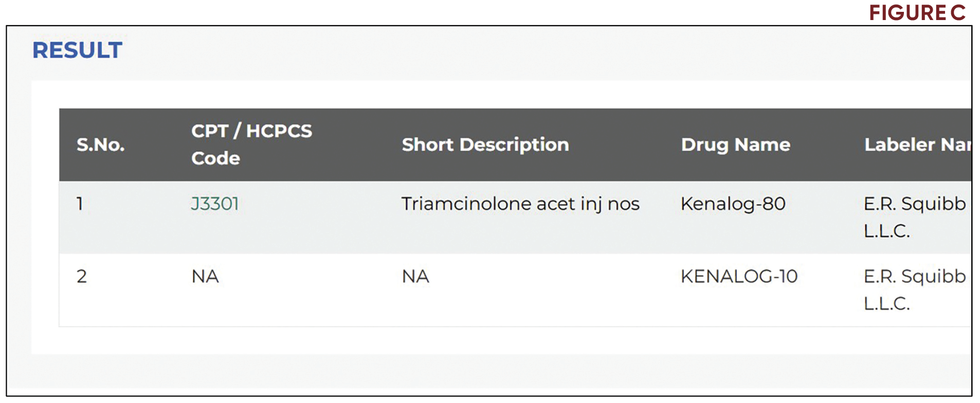
Task: Click the Drug Name column header
Action: coord(735,145)
